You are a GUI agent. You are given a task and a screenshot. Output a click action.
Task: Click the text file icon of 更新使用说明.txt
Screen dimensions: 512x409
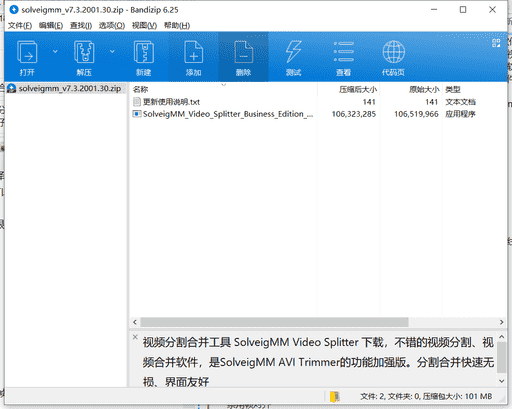137,102
